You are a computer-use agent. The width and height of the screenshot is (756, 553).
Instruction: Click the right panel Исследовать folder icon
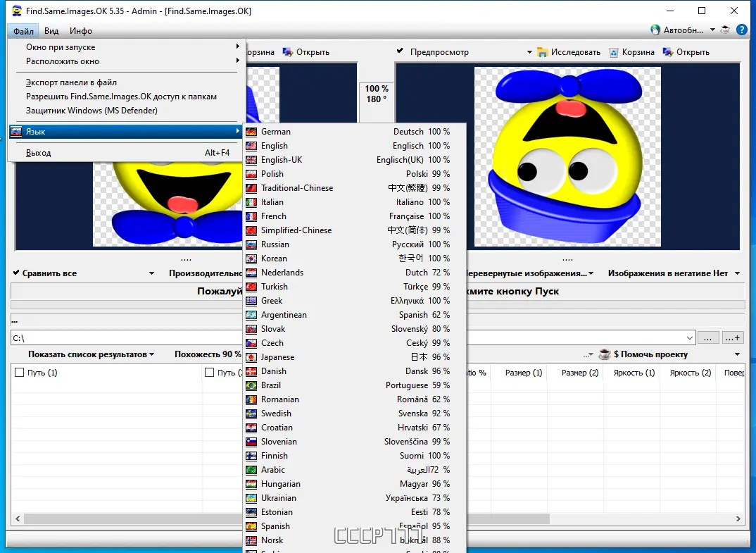543,52
